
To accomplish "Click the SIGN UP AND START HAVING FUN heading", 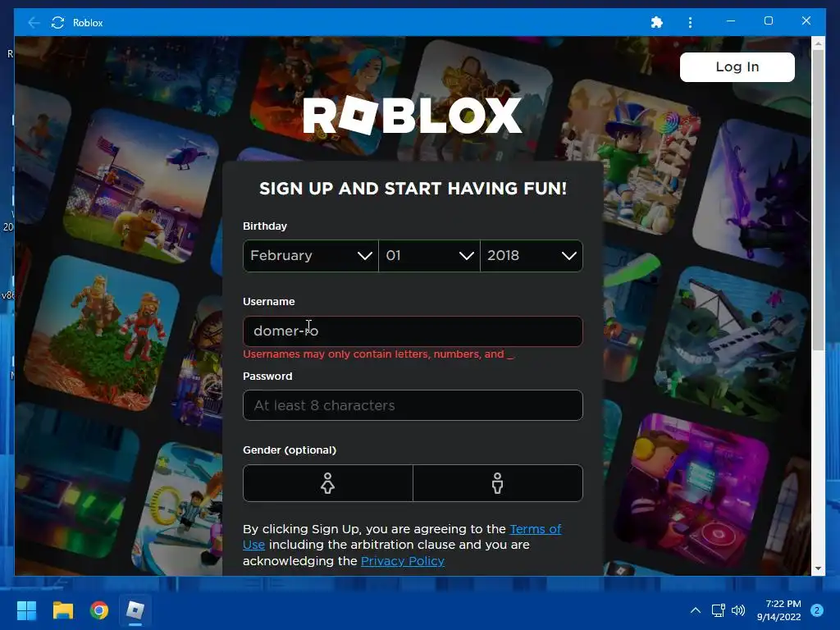I will click(x=413, y=189).
